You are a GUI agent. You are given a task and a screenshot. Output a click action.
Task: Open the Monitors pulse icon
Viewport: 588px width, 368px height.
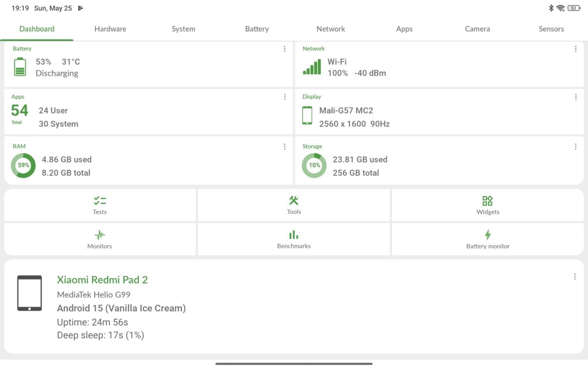click(x=100, y=235)
